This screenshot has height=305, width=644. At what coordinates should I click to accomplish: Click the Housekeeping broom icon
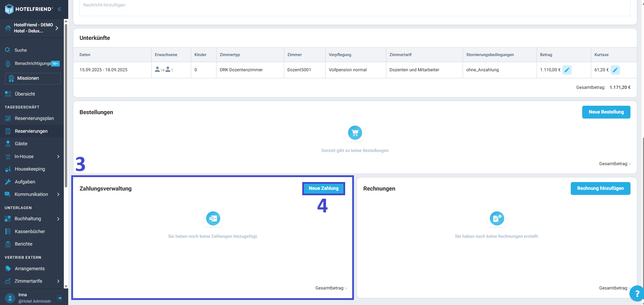click(x=8, y=169)
